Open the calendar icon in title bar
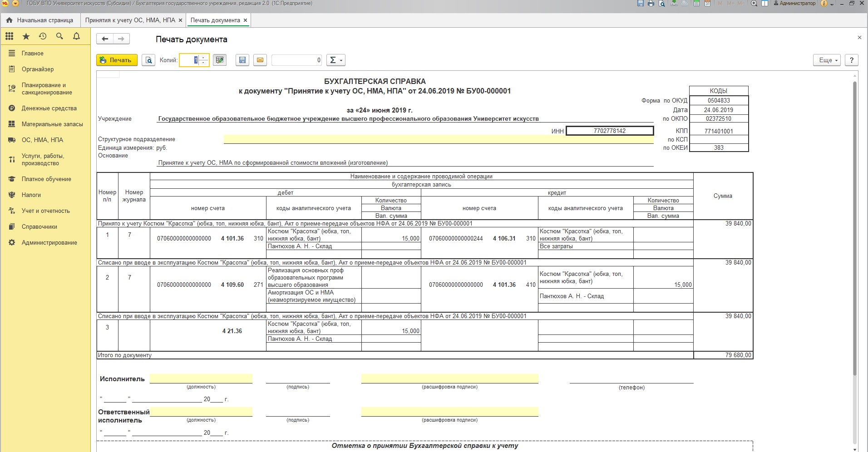Image resolution: width=868 pixels, height=452 pixels. click(707, 4)
